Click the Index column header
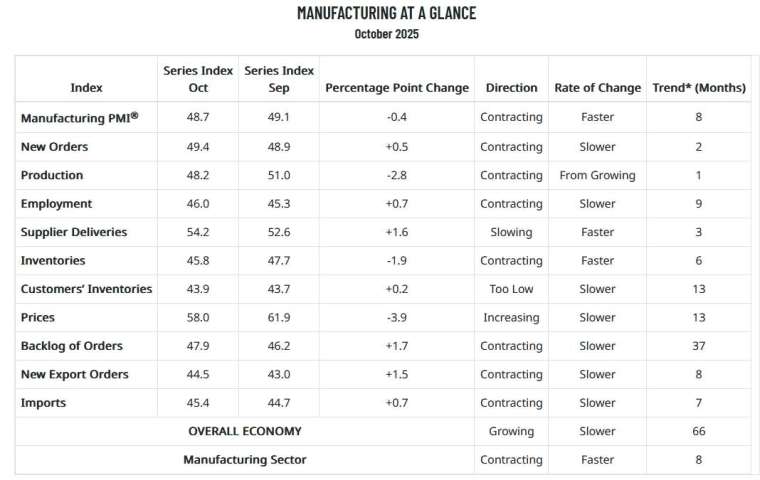 point(86,88)
